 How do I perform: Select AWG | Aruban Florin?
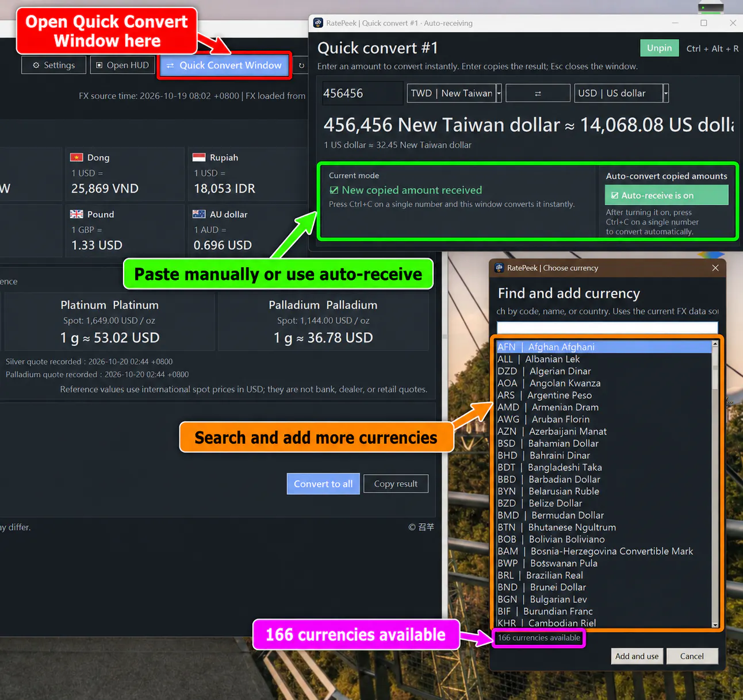(604, 420)
